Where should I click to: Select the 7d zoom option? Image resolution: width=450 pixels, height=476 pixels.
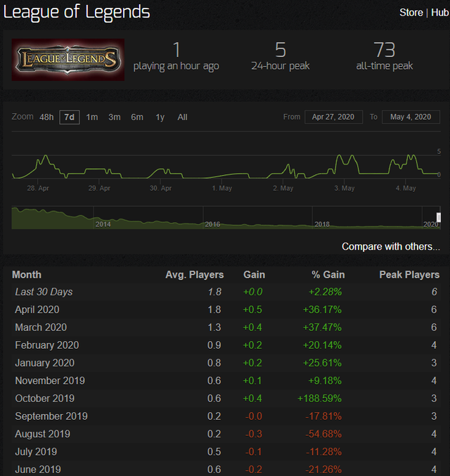69,117
